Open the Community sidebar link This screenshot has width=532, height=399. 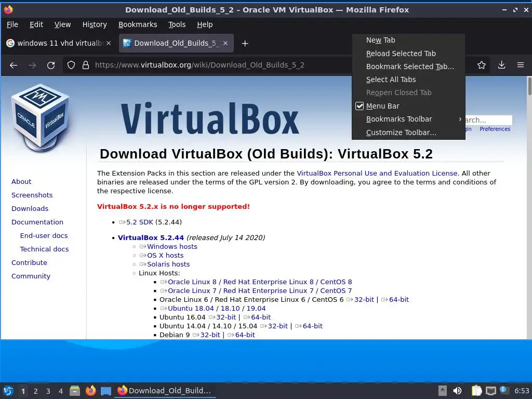coord(31,276)
